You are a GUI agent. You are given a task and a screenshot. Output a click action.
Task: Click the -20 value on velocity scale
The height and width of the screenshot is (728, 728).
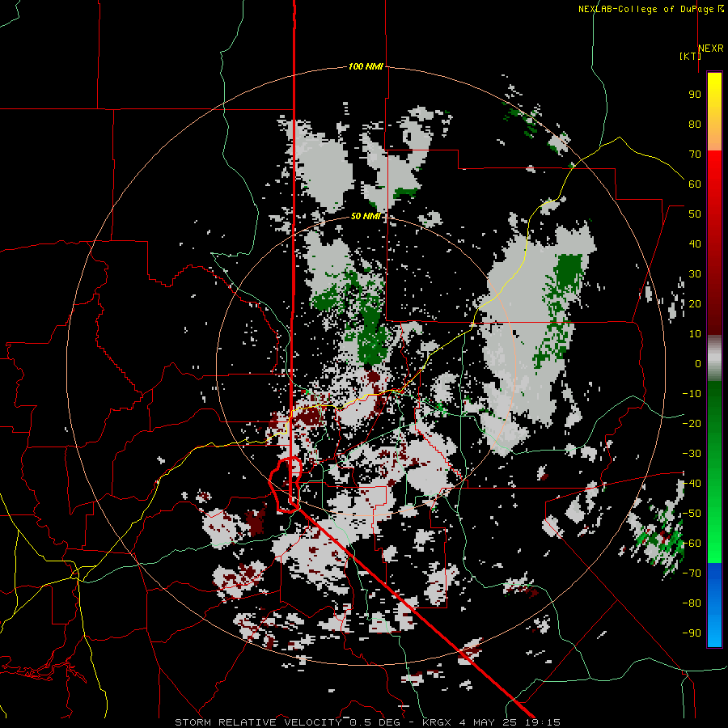click(692, 424)
